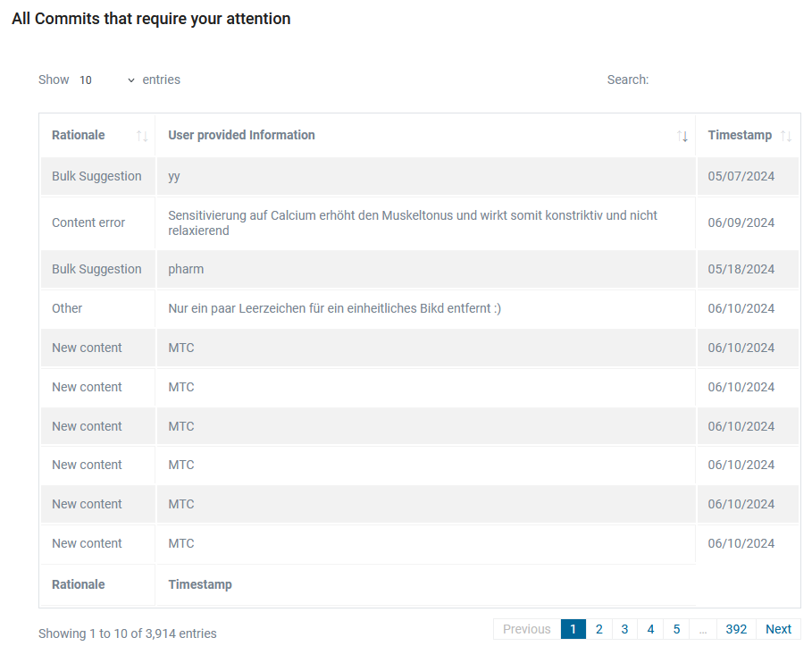This screenshot has height=646, width=812.
Task: Click the Rationale column header text
Action: click(79, 135)
